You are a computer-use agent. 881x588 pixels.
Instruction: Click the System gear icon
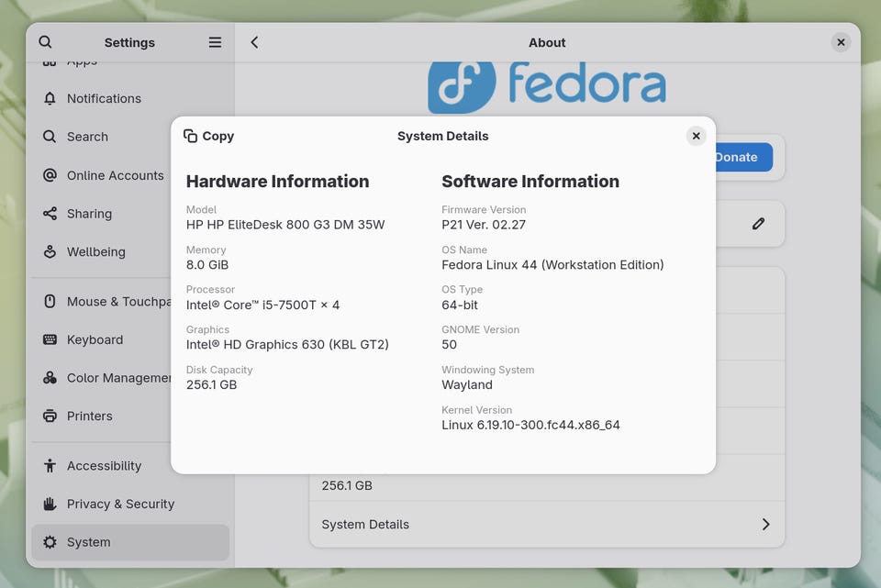click(50, 542)
